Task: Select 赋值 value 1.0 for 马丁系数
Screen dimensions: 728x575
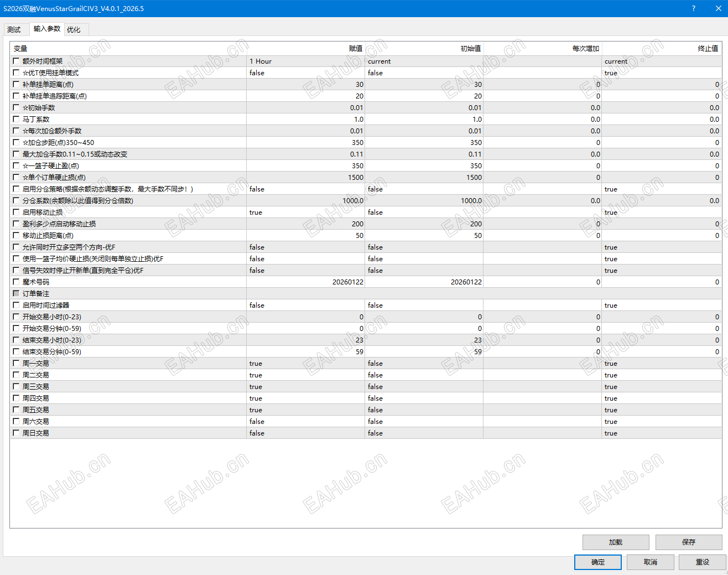Action: click(305, 120)
